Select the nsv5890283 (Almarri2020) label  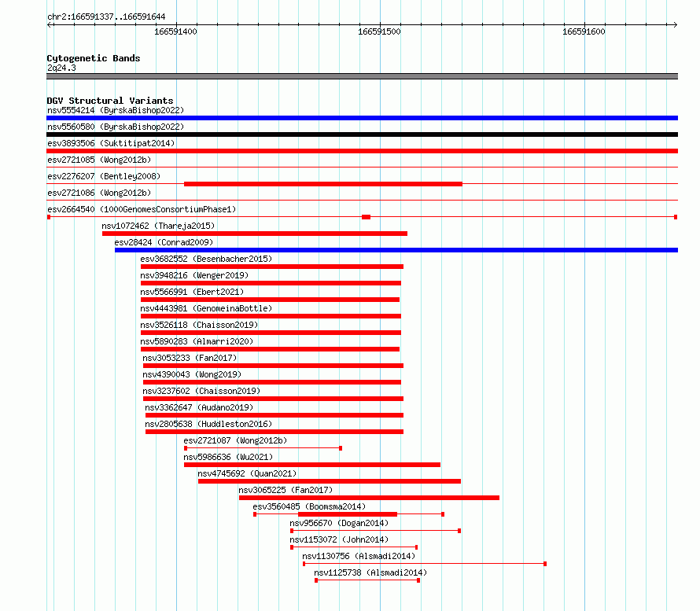tap(197, 341)
